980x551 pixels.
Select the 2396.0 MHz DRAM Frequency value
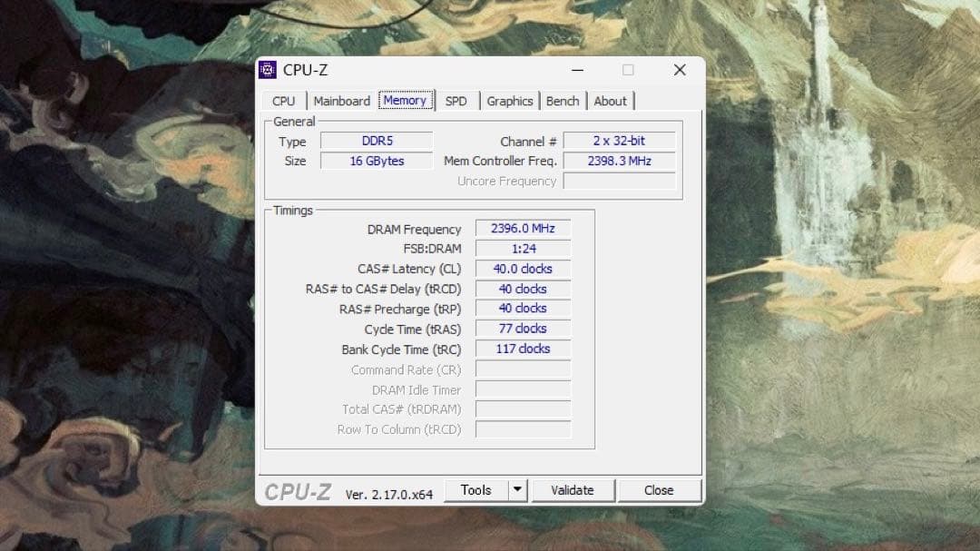point(524,228)
